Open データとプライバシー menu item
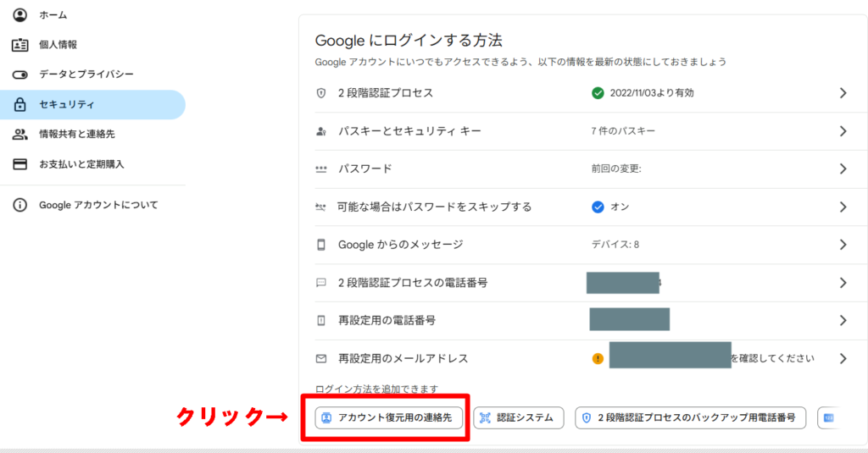The height and width of the screenshot is (453, 868). coord(86,75)
